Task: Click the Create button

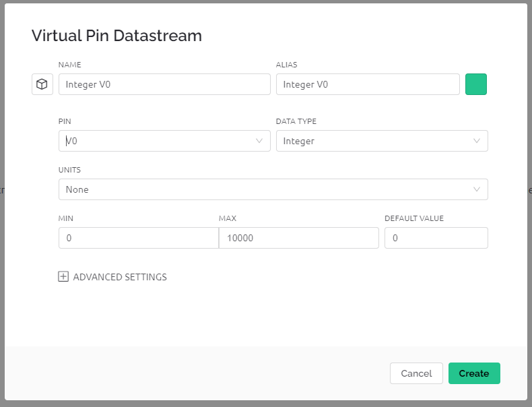Action: coord(474,373)
